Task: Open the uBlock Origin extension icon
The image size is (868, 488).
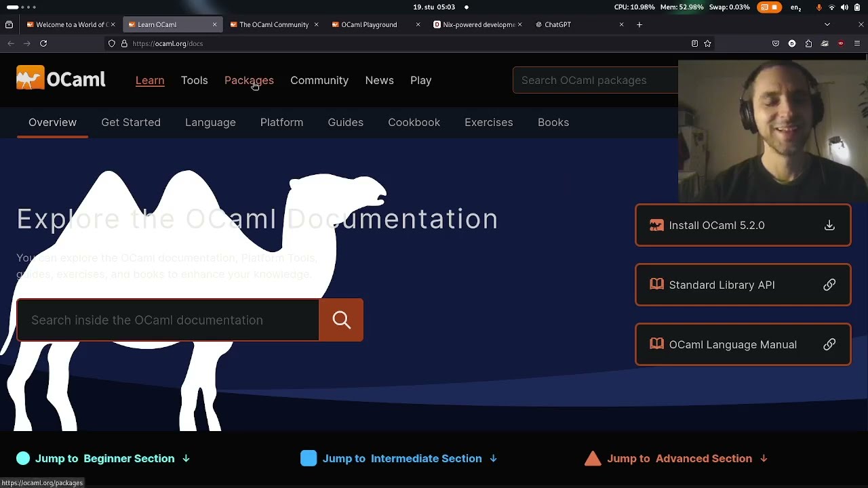Action: click(x=841, y=43)
